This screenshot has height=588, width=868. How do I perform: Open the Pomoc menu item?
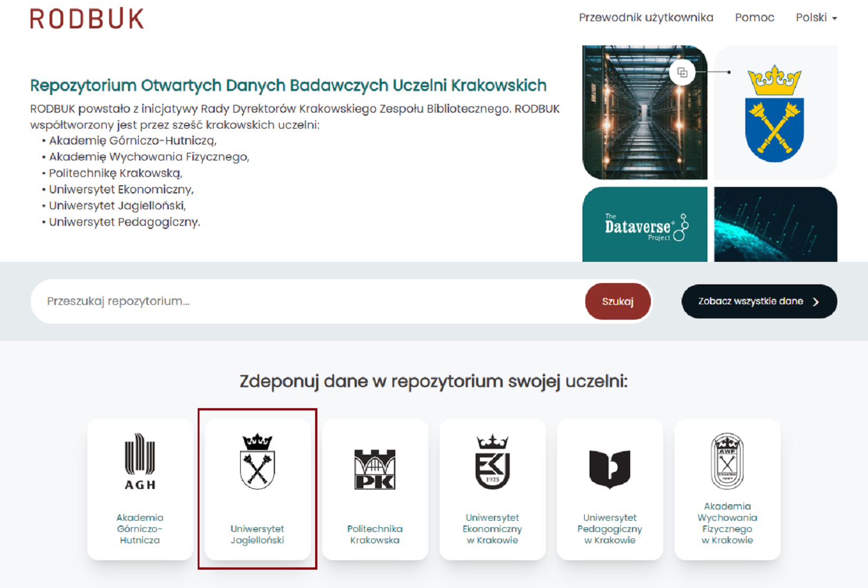pyautogui.click(x=755, y=18)
